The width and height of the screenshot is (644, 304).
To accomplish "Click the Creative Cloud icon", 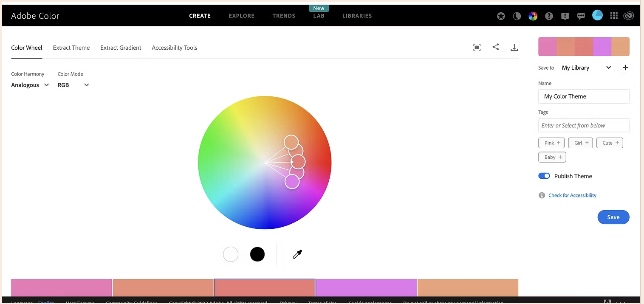I will coord(629,16).
